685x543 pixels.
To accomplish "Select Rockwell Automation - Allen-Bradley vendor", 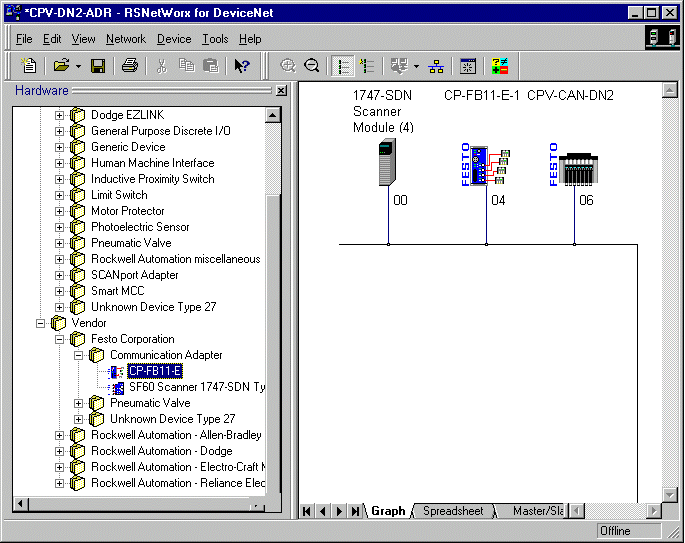I will coord(176,435).
